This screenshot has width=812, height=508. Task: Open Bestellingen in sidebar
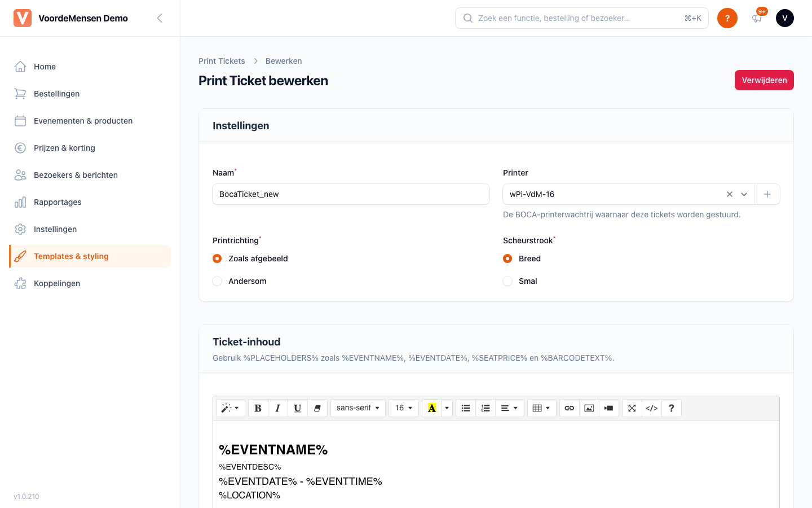click(x=90, y=94)
